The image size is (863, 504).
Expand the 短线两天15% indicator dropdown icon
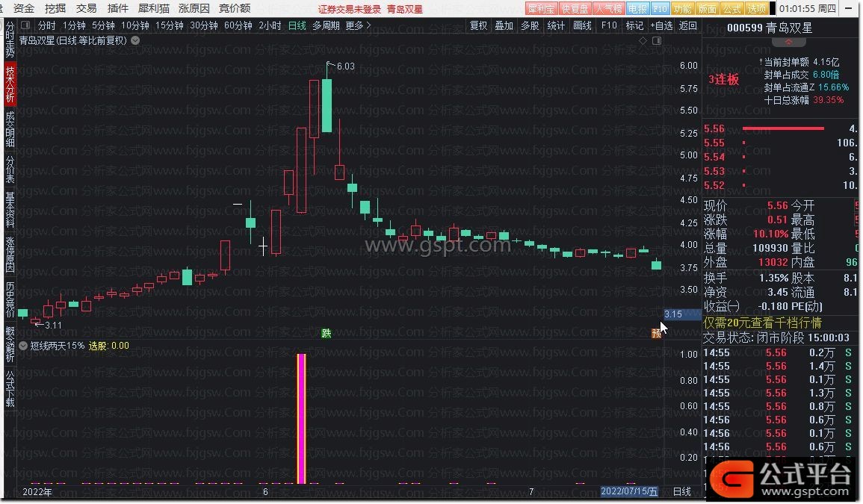pos(23,346)
